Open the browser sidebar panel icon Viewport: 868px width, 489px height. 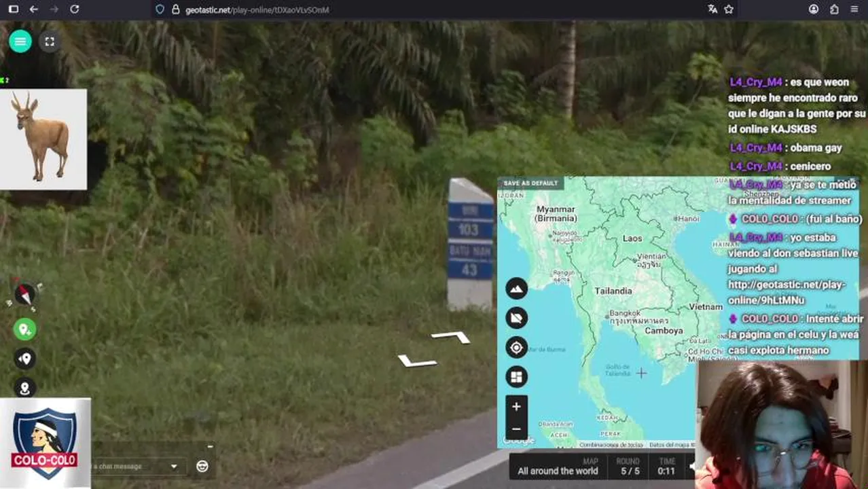coord(13,10)
